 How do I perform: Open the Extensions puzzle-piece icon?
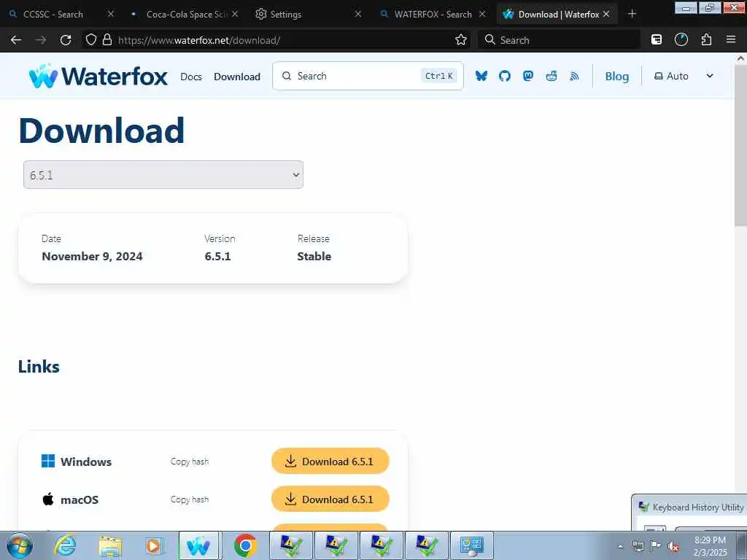point(706,40)
